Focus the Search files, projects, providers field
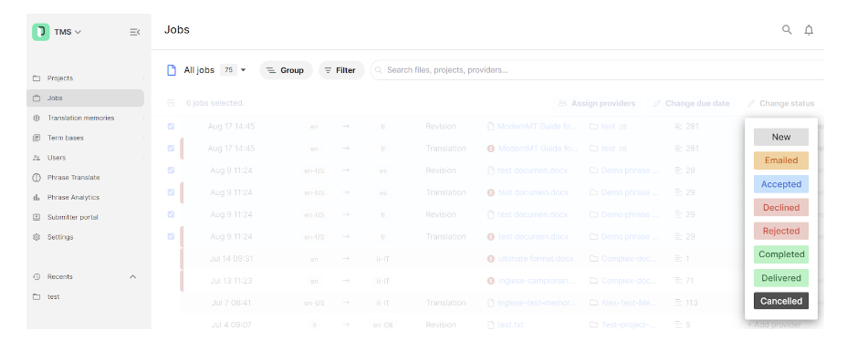 (597, 70)
